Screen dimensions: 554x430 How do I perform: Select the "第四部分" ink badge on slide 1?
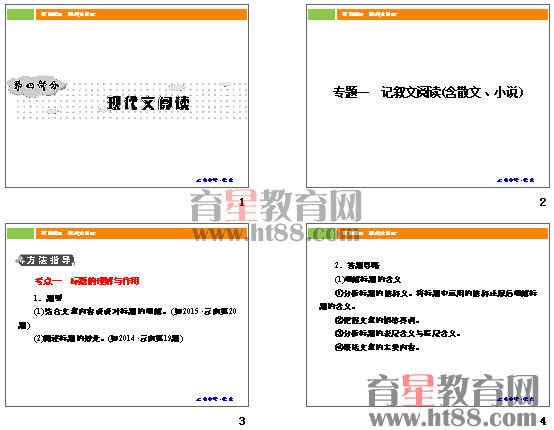[x=36, y=86]
